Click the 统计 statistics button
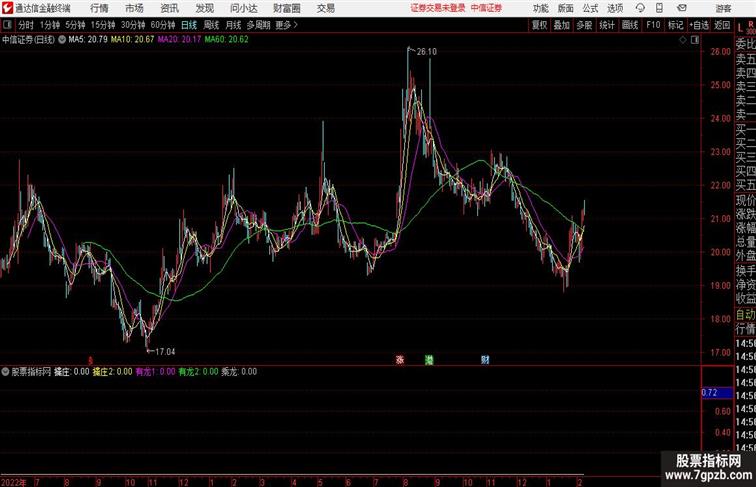The height and width of the screenshot is (487, 756). (607, 25)
